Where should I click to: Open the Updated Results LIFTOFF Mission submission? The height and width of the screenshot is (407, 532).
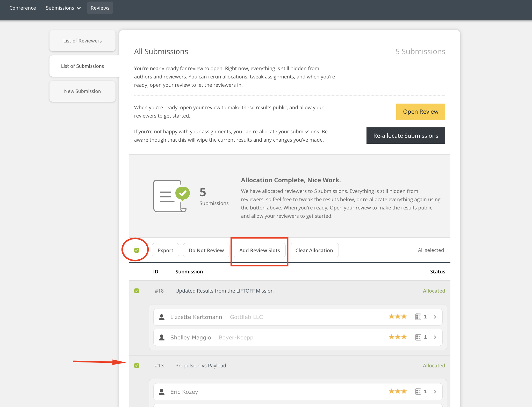click(224, 291)
